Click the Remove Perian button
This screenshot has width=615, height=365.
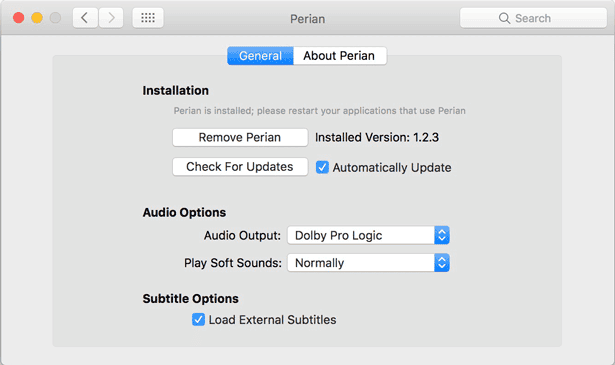[x=240, y=138]
